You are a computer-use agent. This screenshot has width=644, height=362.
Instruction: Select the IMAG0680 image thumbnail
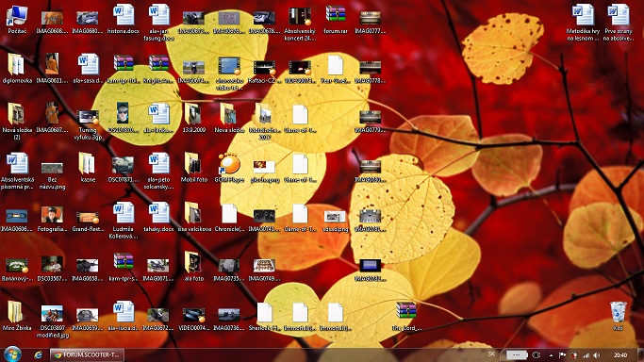point(88,23)
